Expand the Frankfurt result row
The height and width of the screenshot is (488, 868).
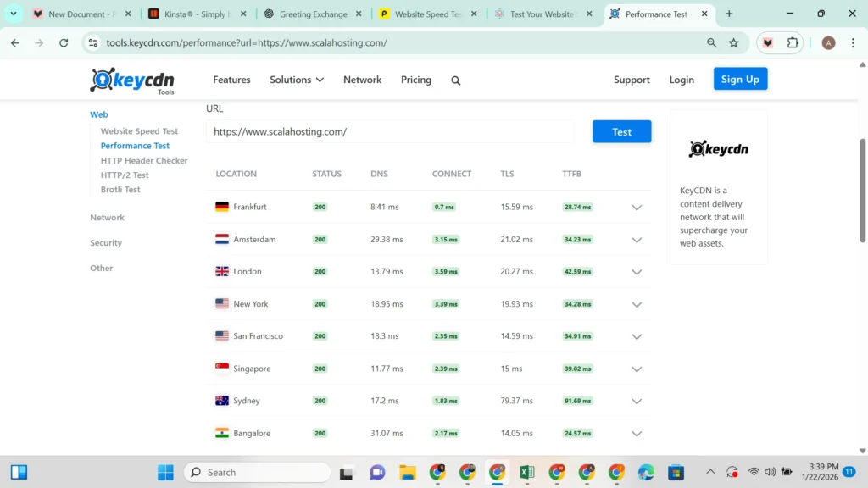(637, 207)
